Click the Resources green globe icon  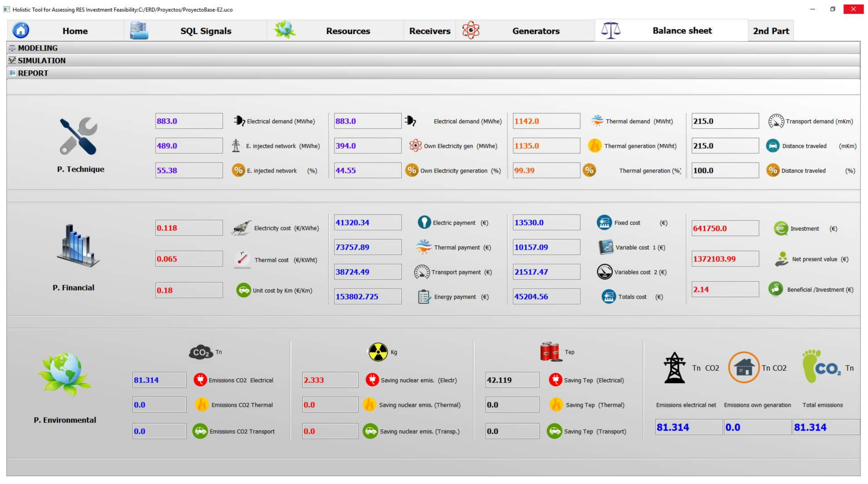[x=284, y=30]
